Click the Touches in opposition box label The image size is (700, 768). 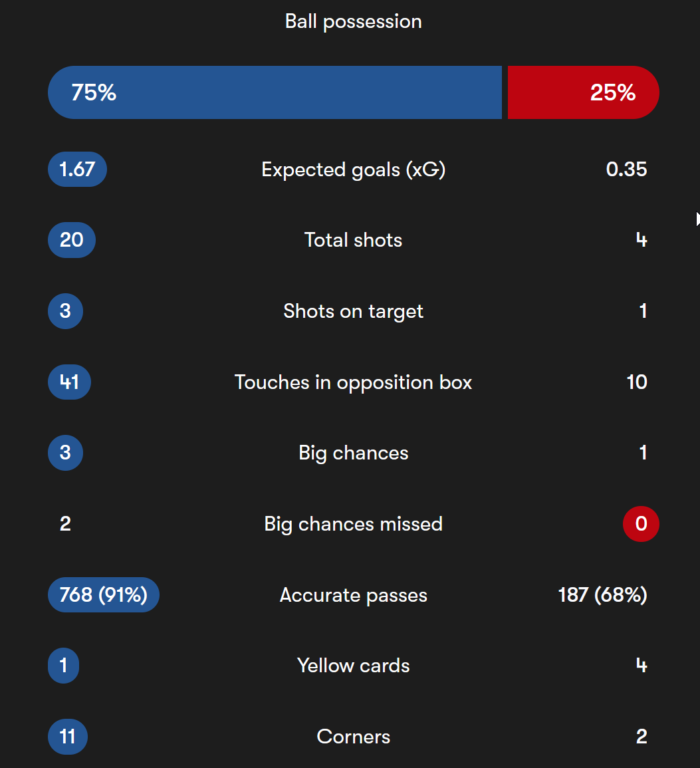pyautogui.click(x=354, y=382)
